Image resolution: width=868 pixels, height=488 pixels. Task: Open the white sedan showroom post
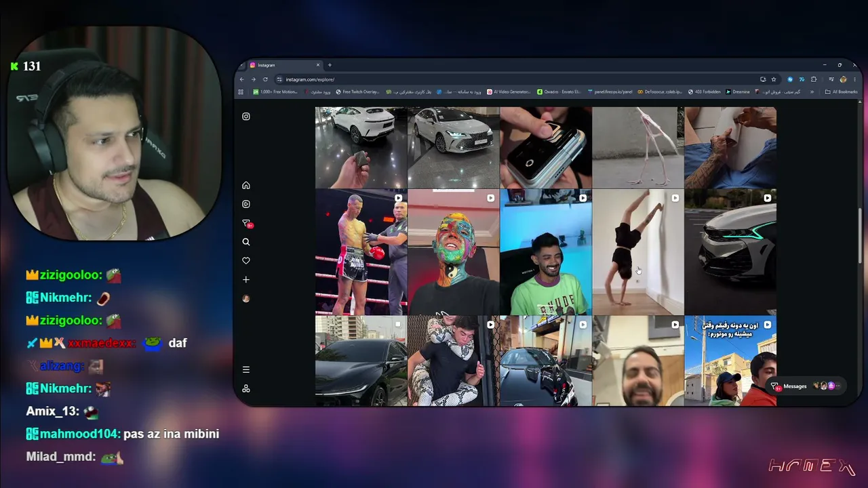[453, 147]
